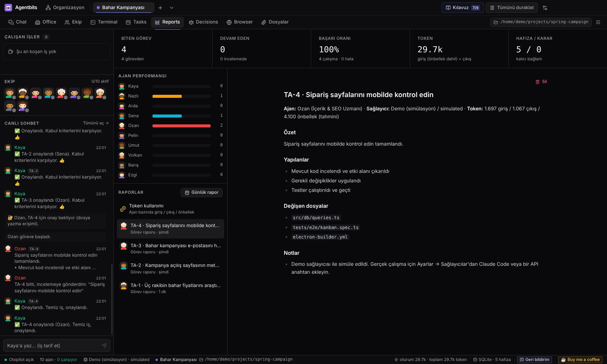
Task: Open the TA-2 Kampanya açılış sayfasının report
Action: pos(170,268)
